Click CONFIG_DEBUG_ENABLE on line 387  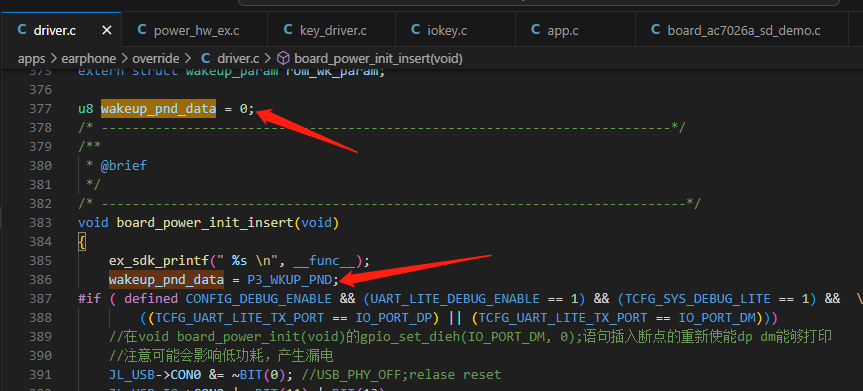(259, 298)
